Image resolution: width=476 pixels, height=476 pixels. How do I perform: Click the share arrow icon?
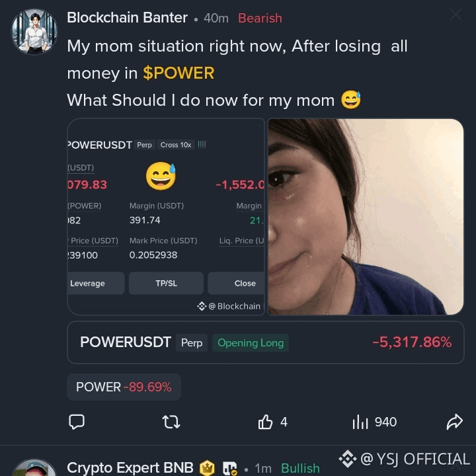click(454, 422)
